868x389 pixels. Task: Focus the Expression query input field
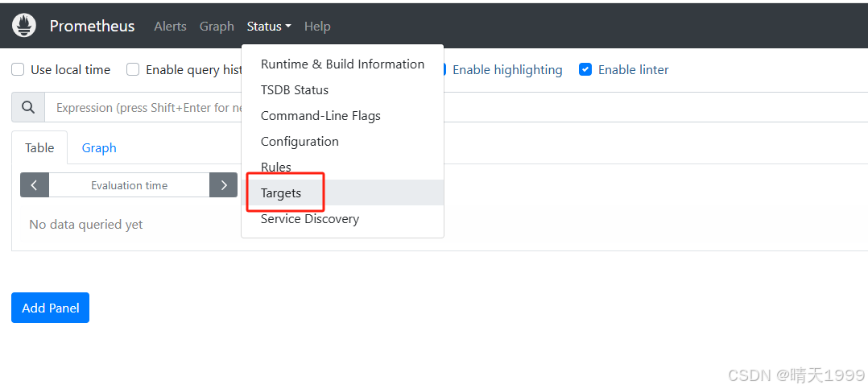point(456,107)
